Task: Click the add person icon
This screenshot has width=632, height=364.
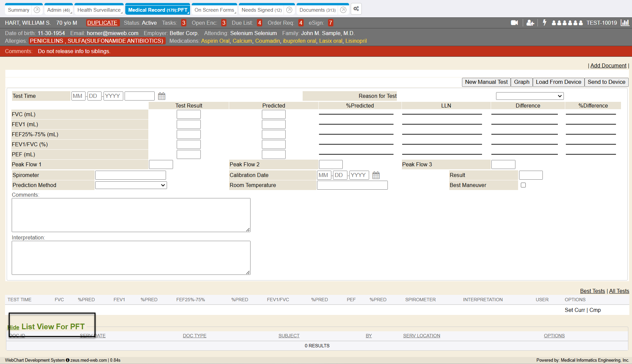Action: coord(530,23)
